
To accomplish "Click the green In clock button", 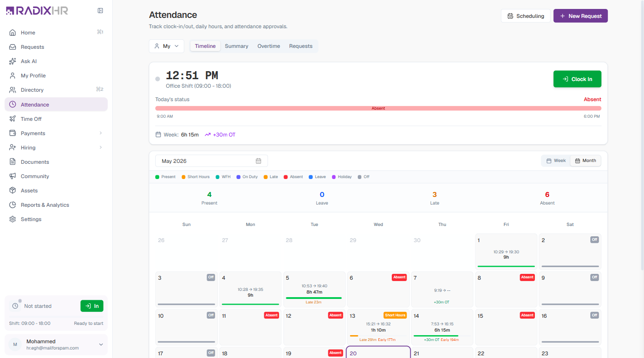I will click(x=92, y=306).
